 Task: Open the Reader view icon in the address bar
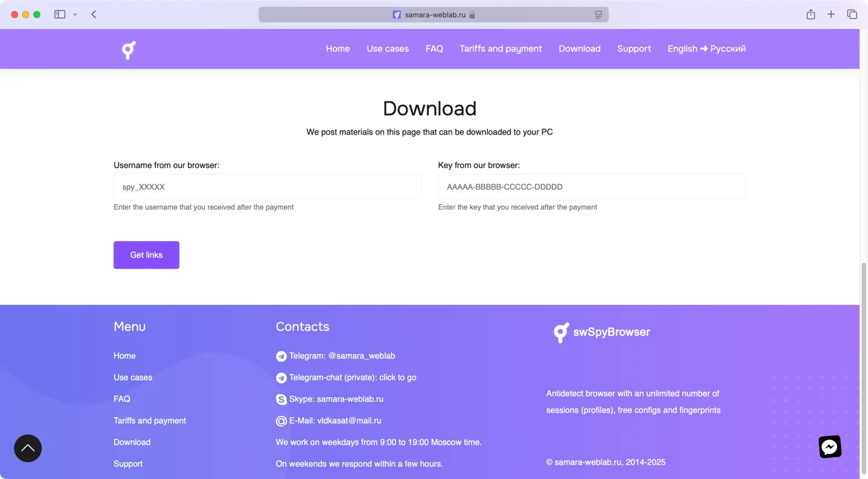coord(598,15)
